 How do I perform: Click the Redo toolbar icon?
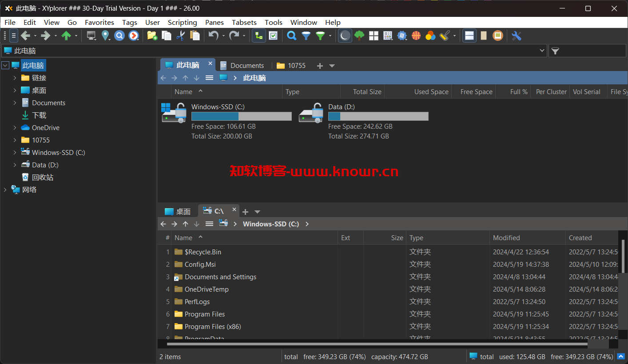coord(234,36)
